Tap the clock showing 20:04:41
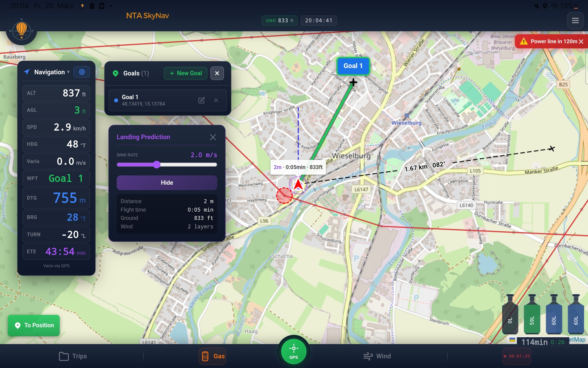 click(319, 21)
